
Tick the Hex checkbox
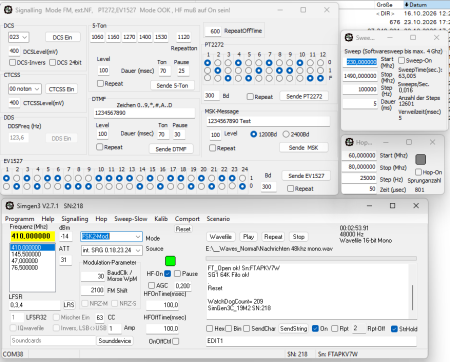pyautogui.click(x=209, y=329)
